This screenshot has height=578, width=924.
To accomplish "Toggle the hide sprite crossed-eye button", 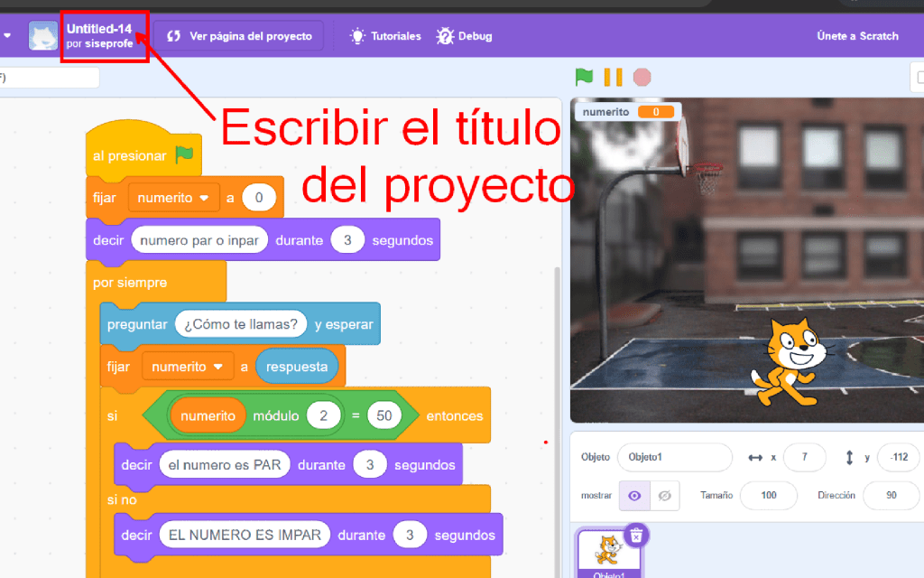I will coord(665,496).
